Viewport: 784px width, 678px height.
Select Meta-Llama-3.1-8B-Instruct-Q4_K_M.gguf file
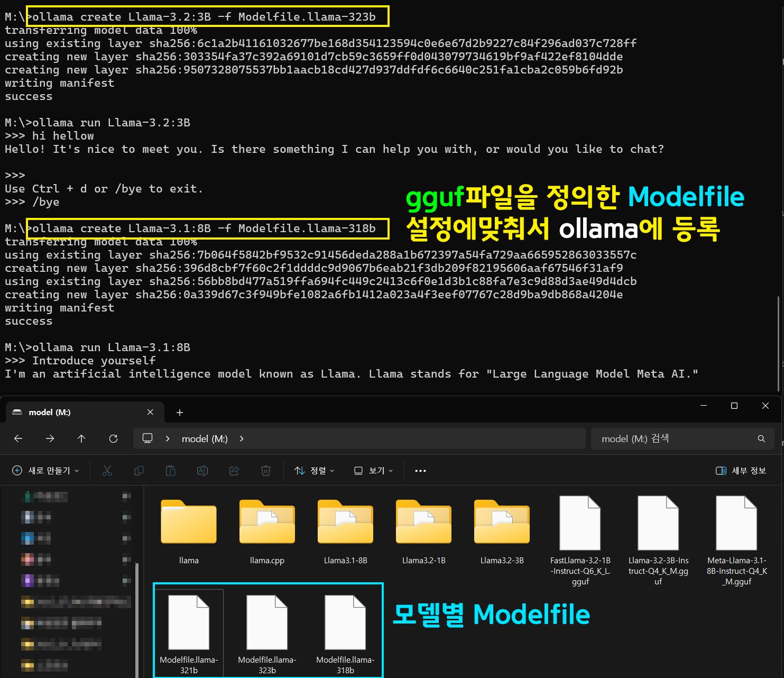(x=736, y=540)
